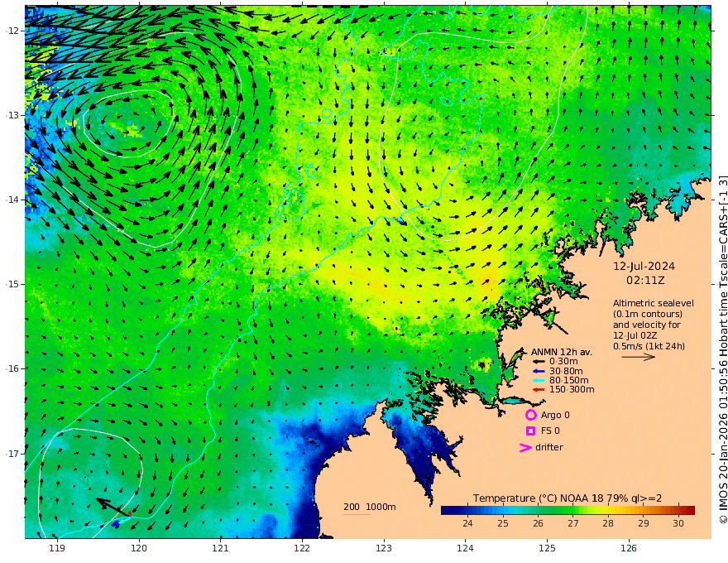This screenshot has height=563, width=728.
Task: Click the longitude axis label "126"
Action: pos(629,549)
